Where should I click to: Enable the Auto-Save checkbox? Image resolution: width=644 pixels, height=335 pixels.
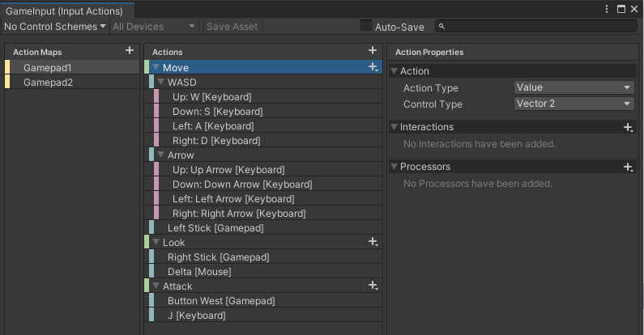(x=366, y=26)
